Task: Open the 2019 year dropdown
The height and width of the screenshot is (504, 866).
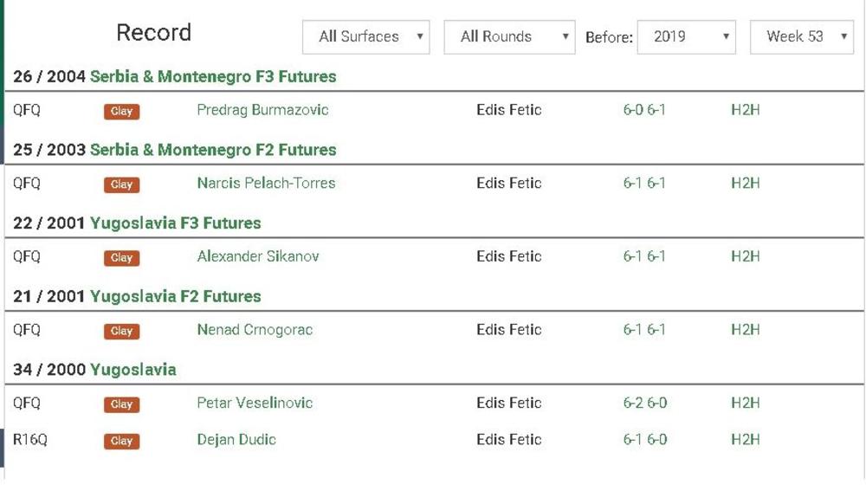Action: (x=687, y=37)
